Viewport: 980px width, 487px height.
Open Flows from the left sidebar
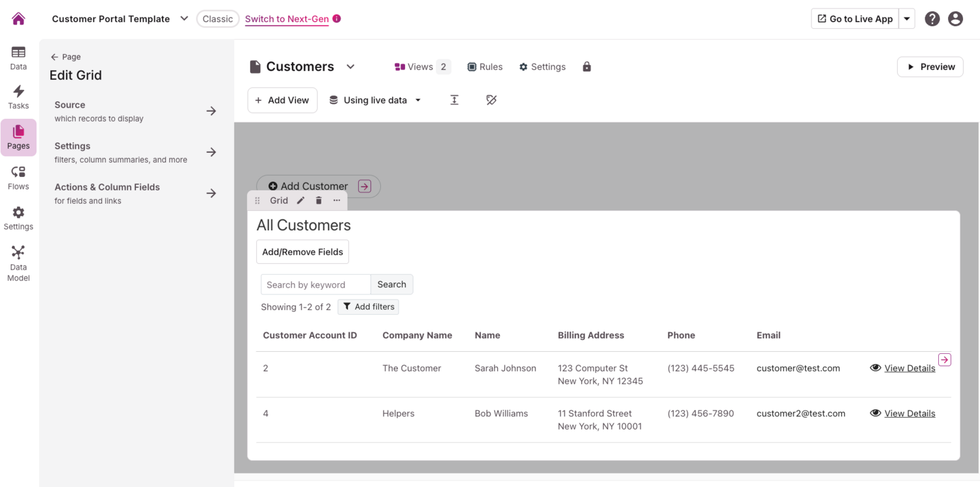[18, 178]
